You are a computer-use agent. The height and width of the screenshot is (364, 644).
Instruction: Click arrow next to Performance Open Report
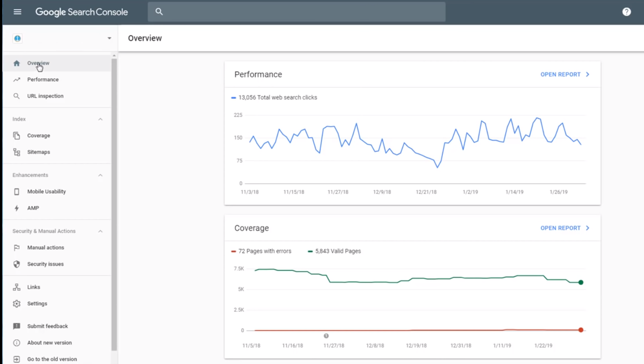pos(588,75)
